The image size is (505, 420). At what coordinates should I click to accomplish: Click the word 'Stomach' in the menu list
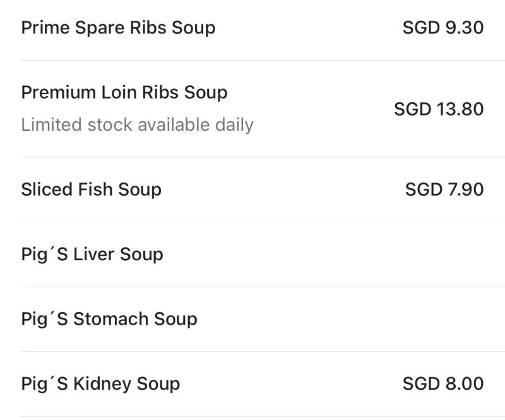[x=111, y=319]
